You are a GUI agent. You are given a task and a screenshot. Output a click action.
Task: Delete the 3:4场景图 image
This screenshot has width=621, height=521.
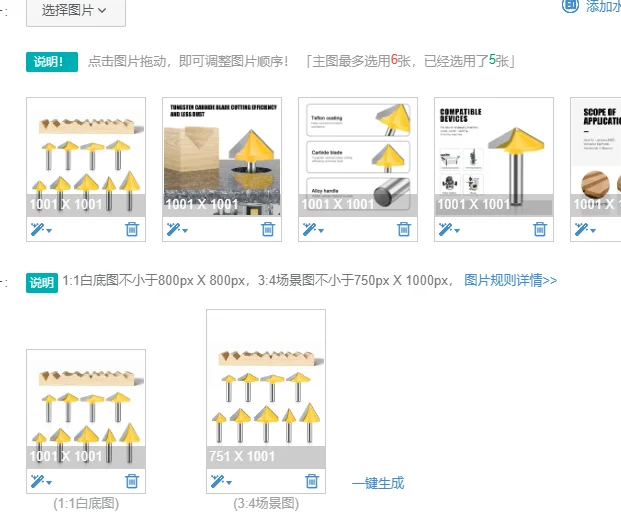(x=312, y=481)
